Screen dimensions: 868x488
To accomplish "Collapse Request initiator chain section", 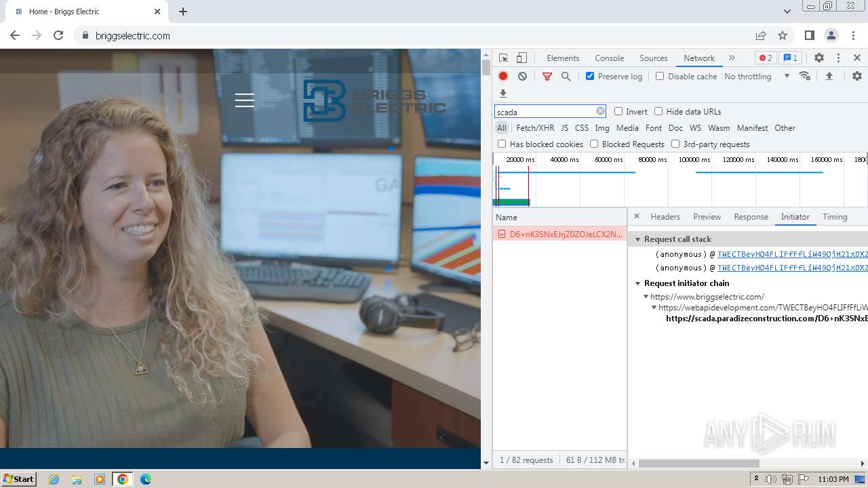I will point(637,283).
